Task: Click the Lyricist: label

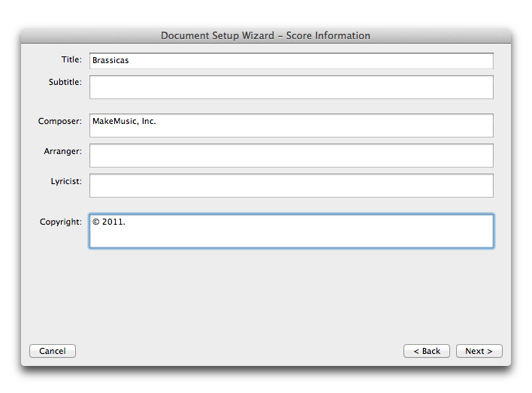Action: point(66,182)
